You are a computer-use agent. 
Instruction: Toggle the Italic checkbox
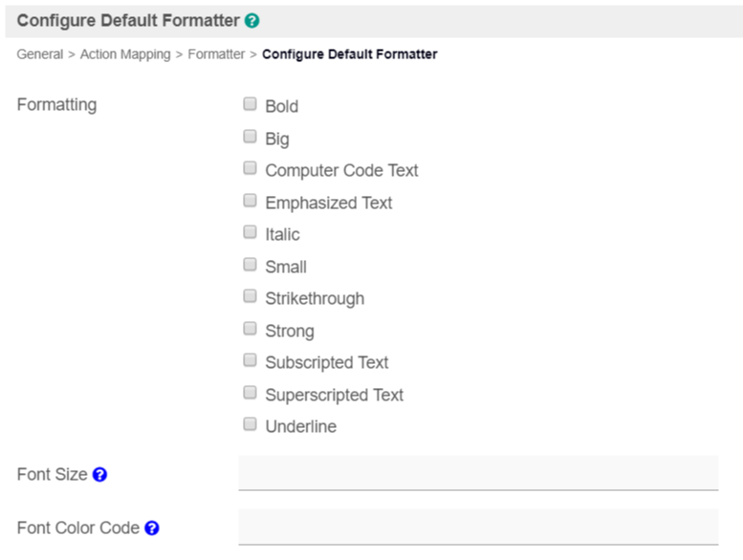250,232
